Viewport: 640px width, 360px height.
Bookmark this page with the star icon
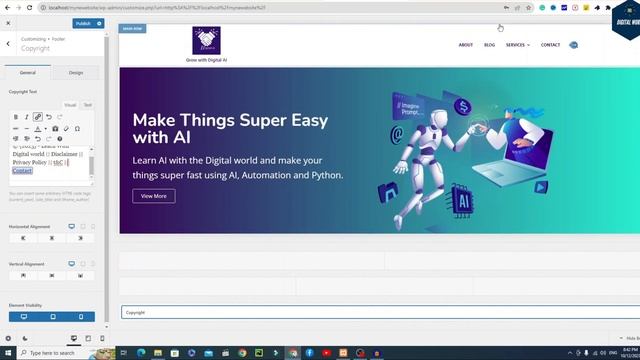click(529, 7)
